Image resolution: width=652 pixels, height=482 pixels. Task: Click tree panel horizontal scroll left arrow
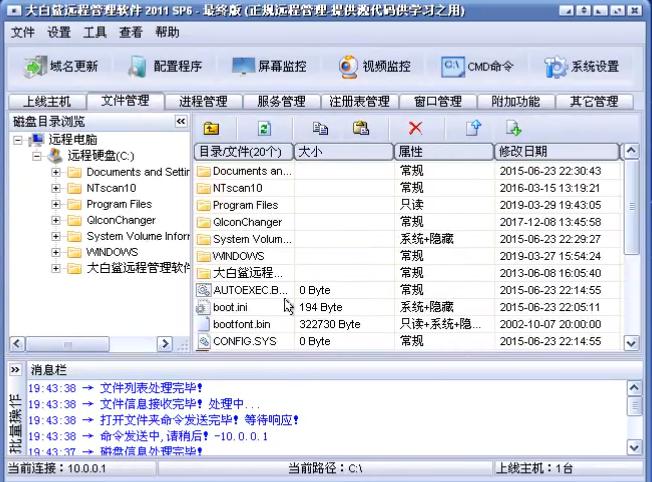17,344
